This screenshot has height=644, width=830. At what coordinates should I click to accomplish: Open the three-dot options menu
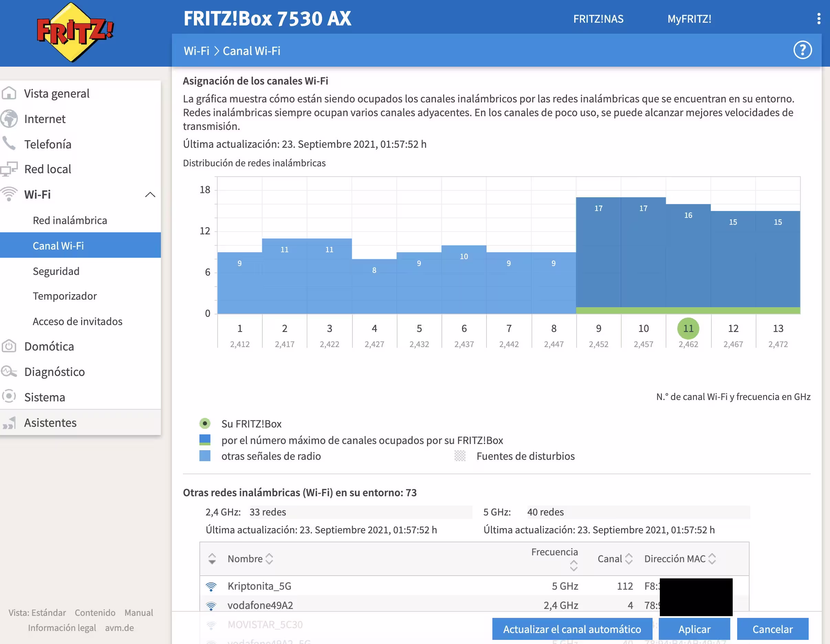pyautogui.click(x=818, y=19)
